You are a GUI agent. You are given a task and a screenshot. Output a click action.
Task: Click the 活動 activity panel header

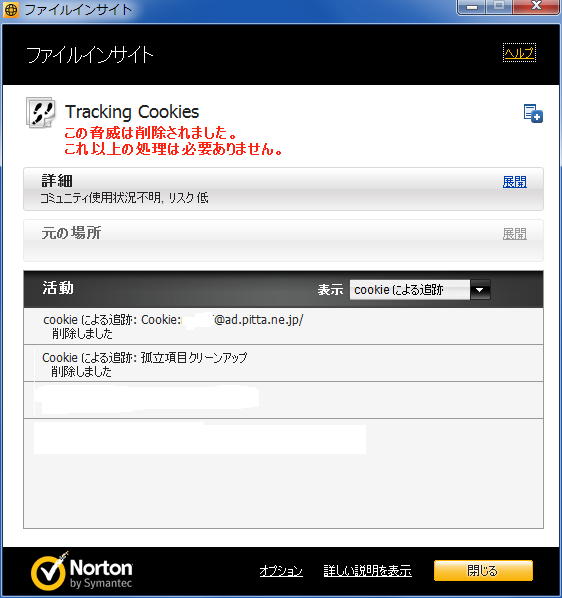283,289
